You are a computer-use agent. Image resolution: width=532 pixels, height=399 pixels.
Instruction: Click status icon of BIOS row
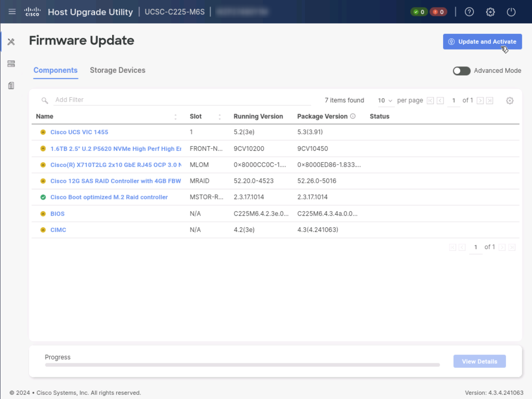(43, 213)
